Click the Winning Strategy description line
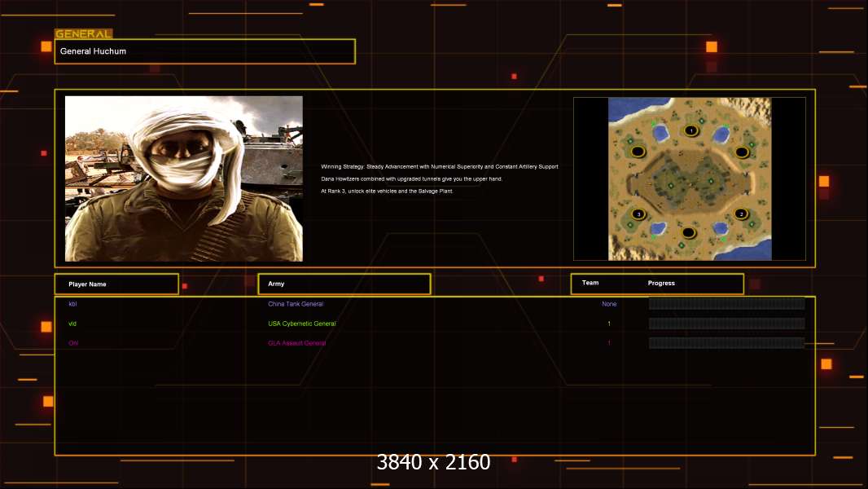The image size is (868, 489). click(440, 167)
